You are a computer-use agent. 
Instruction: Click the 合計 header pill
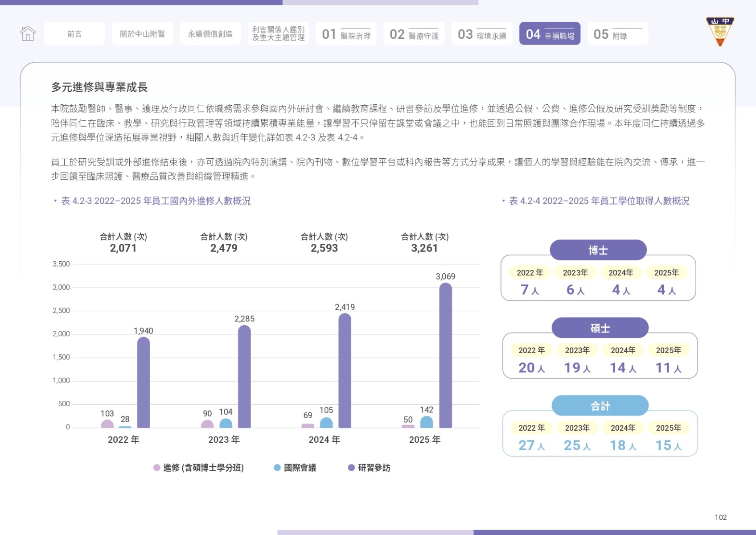600,406
